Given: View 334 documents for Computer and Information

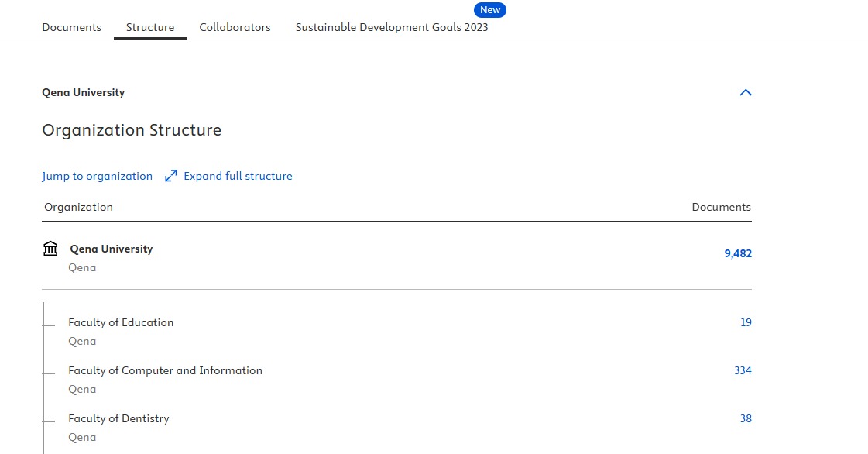Looking at the screenshot, I should coord(743,370).
